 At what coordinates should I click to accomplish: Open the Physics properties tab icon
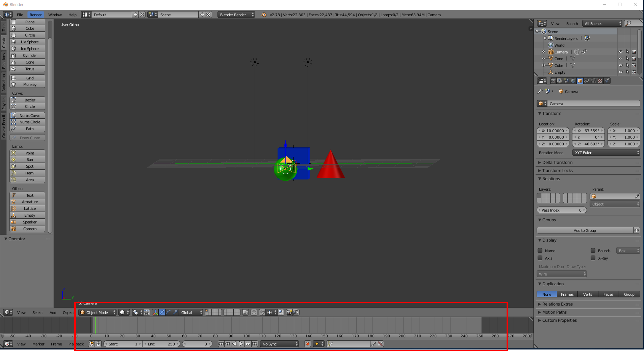[607, 81]
